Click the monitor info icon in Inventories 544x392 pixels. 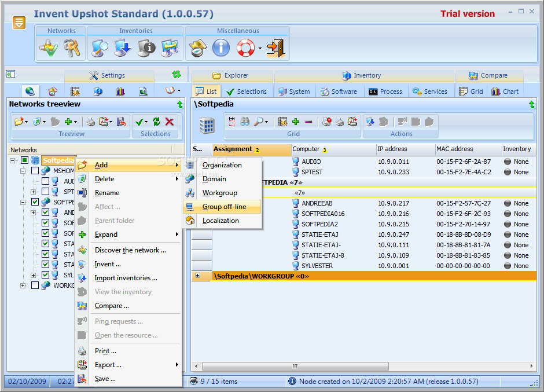click(x=146, y=48)
